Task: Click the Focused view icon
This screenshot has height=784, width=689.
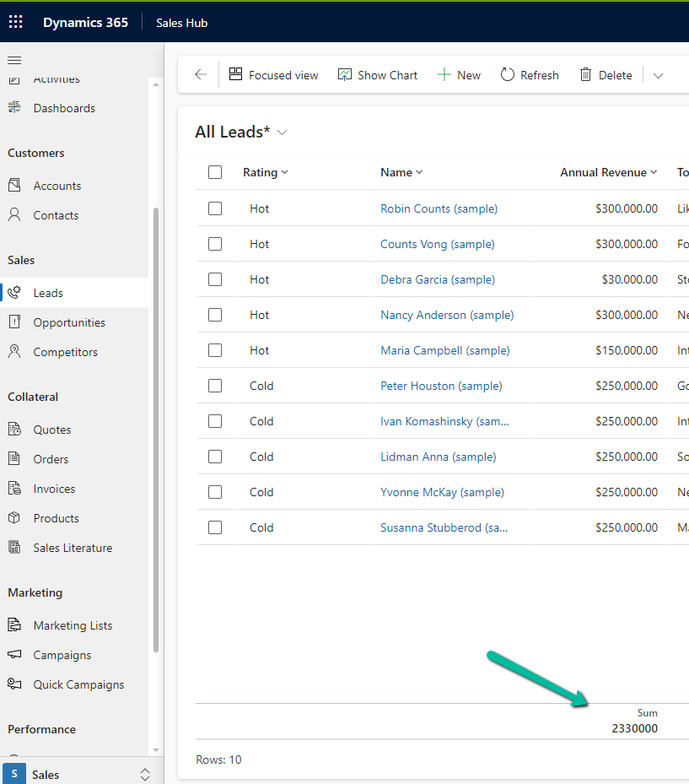Action: [x=236, y=75]
